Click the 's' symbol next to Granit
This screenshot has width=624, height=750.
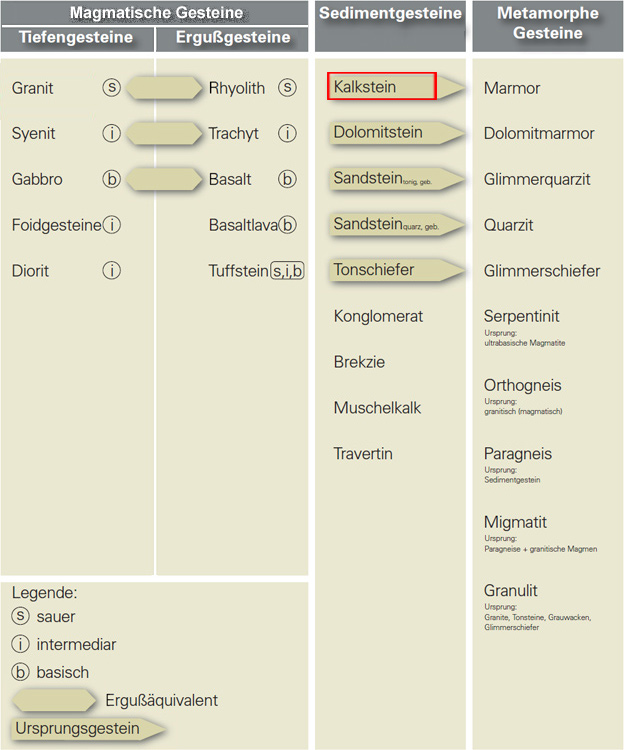coord(111,88)
